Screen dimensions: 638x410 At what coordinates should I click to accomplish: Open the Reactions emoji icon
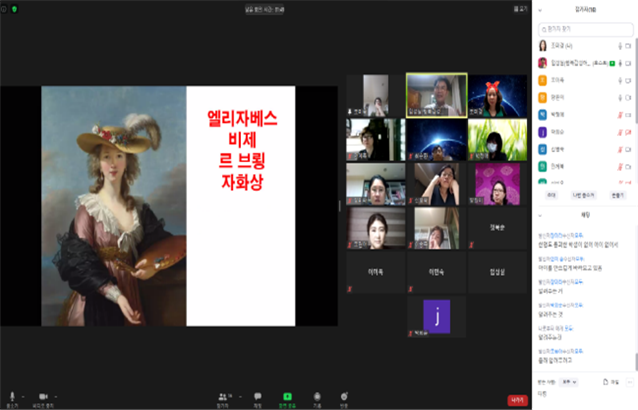[344, 396]
